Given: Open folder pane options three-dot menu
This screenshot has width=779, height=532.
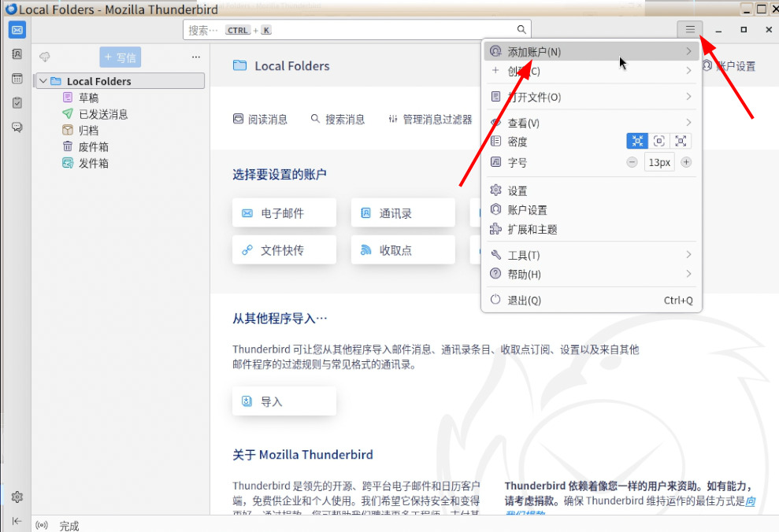Looking at the screenshot, I should pyautogui.click(x=196, y=57).
